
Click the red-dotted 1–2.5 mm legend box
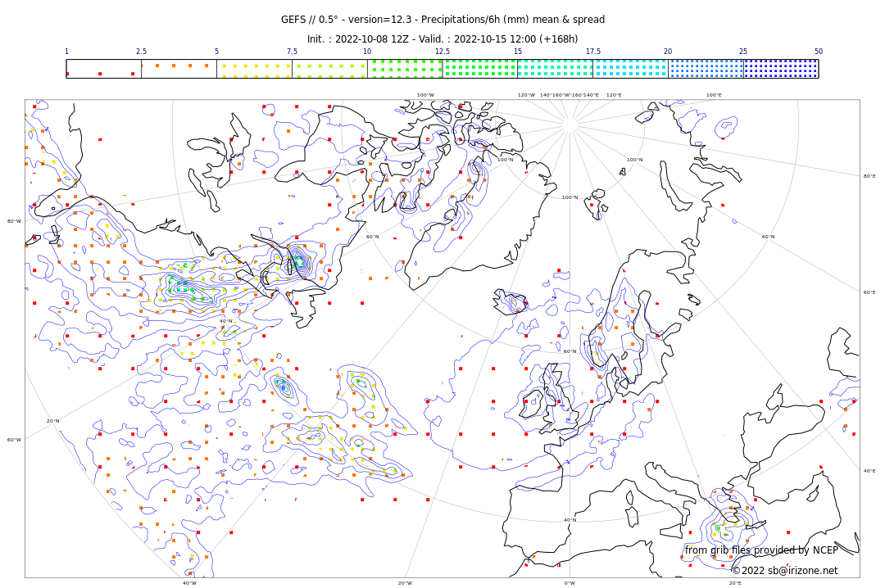(x=104, y=69)
